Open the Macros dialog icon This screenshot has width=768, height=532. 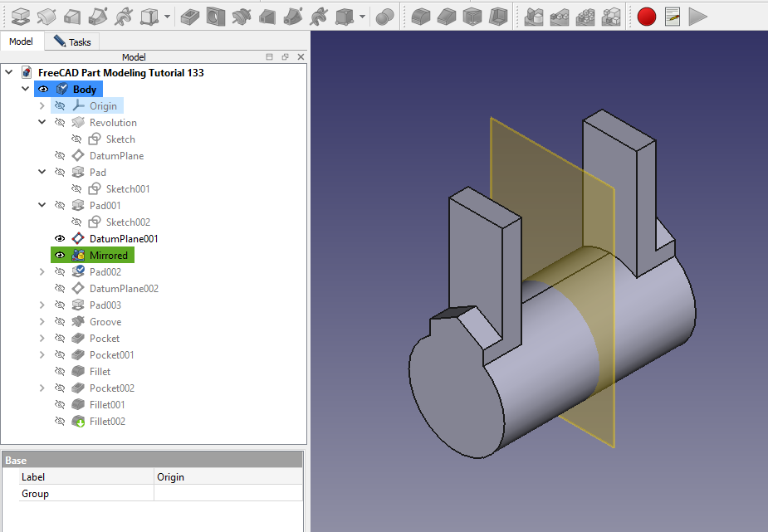click(673, 16)
